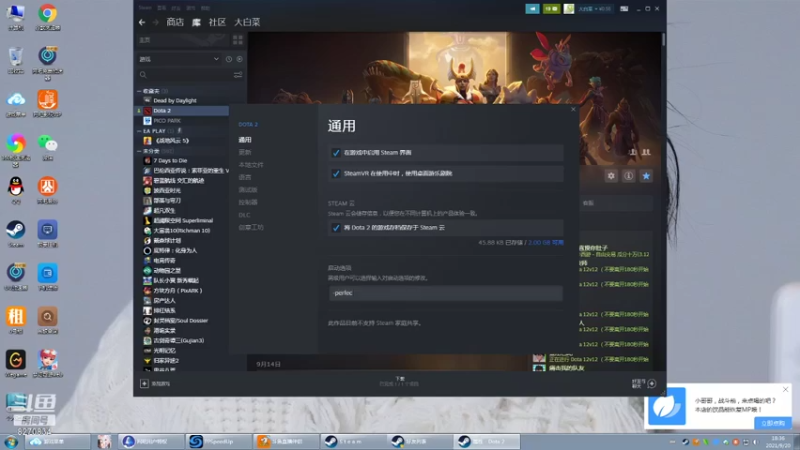Image resolution: width=800 pixels, height=450 pixels.
Task: Switch library to grid collections view
Action: coord(238,40)
